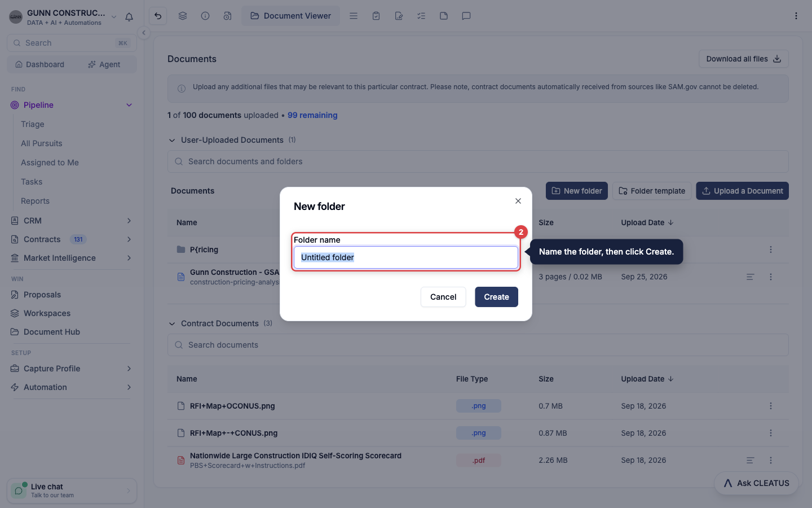Image resolution: width=812 pixels, height=508 pixels.
Task: Expand Market Intelligence submenu
Action: (129, 258)
